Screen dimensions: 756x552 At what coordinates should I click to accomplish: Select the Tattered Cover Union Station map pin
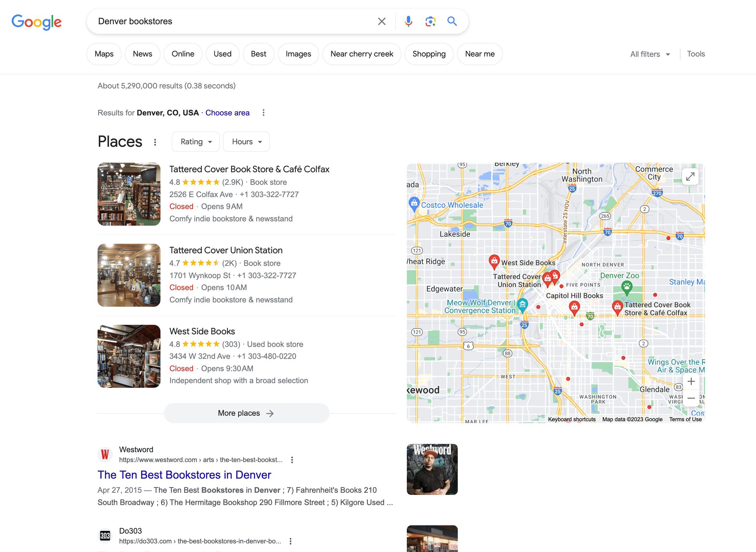pyautogui.click(x=547, y=279)
